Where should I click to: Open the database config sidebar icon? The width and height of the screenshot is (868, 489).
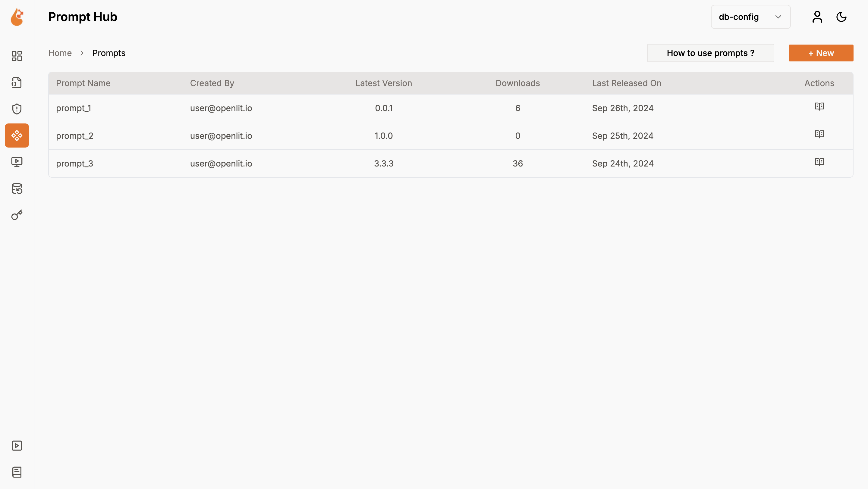[17, 188]
